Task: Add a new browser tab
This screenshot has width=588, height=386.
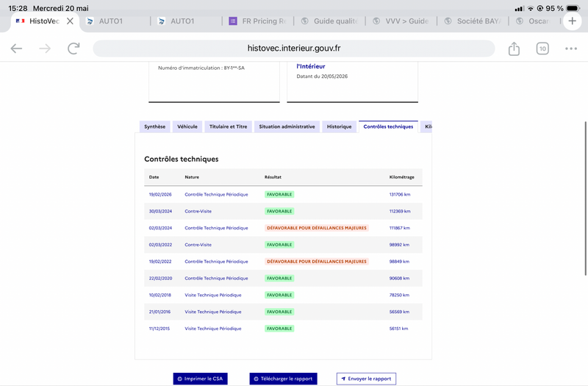Action: pyautogui.click(x=572, y=21)
